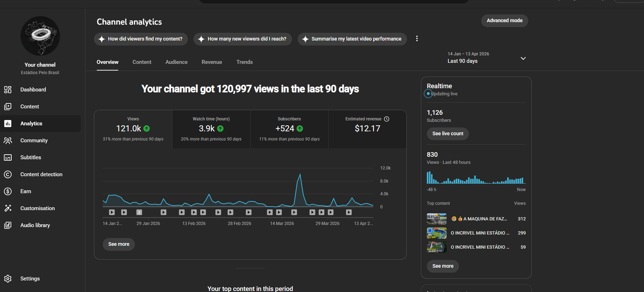Click the Dashboard icon in sidebar
This screenshot has width=644, height=292.
point(8,89)
